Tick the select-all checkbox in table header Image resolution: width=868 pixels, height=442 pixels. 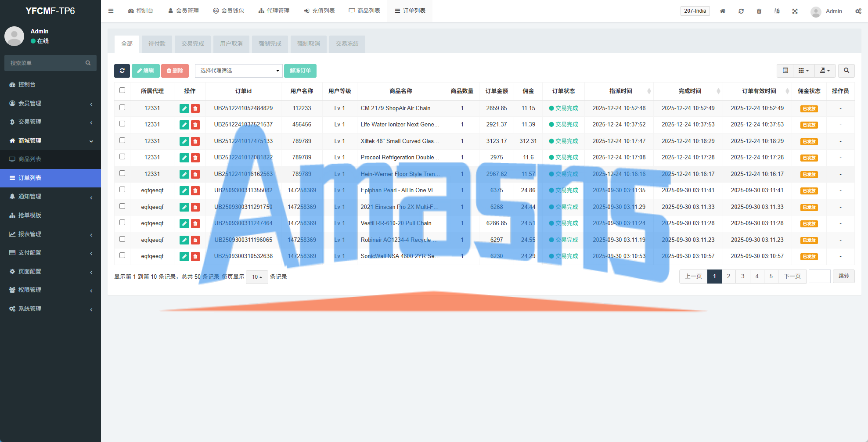pyautogui.click(x=122, y=90)
